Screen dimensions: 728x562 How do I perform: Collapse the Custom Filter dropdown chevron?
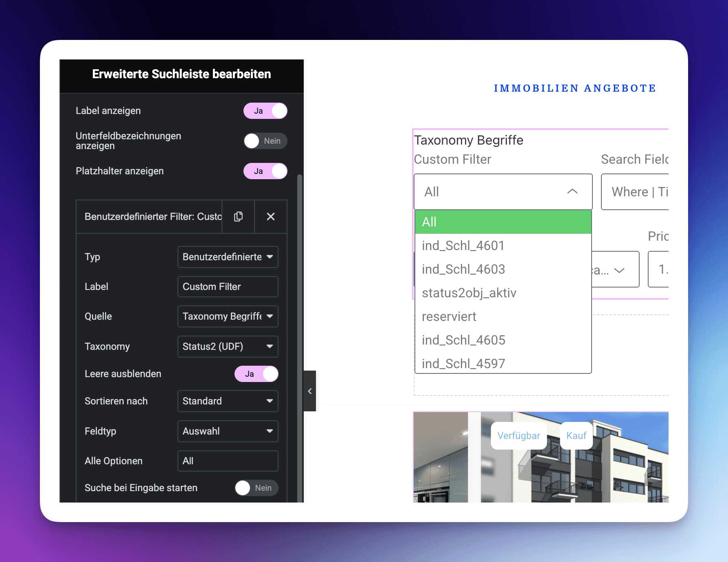pos(572,191)
